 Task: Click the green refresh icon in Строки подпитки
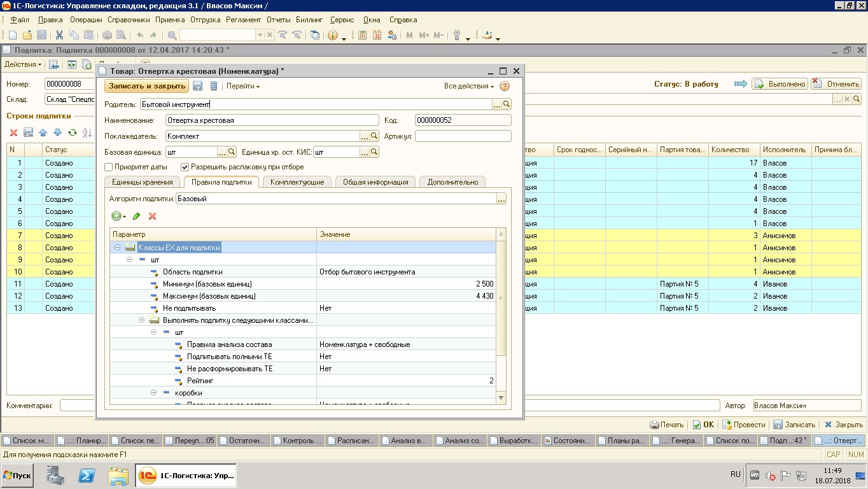tap(72, 132)
